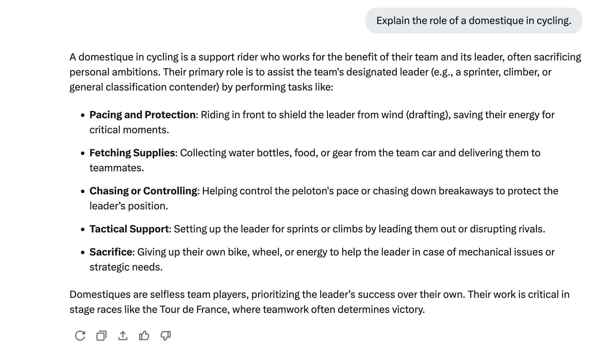Click the bullet dot beside Tactical Support
The height and width of the screenshot is (364, 595).
click(x=83, y=229)
